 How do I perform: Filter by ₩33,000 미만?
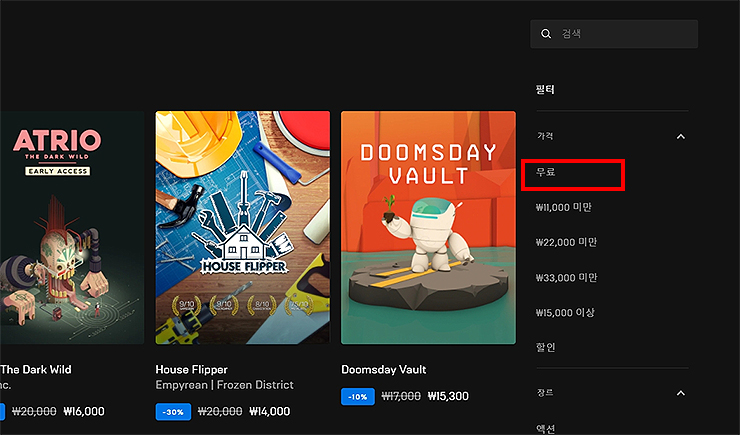coord(566,277)
